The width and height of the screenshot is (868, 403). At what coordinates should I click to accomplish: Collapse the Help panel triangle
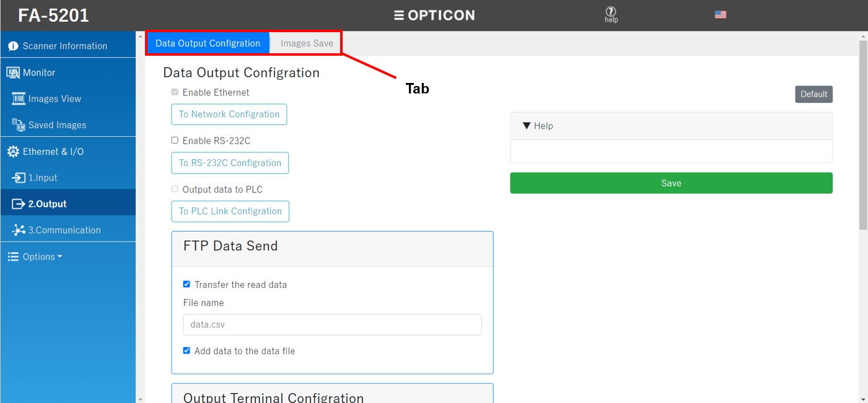(x=527, y=126)
